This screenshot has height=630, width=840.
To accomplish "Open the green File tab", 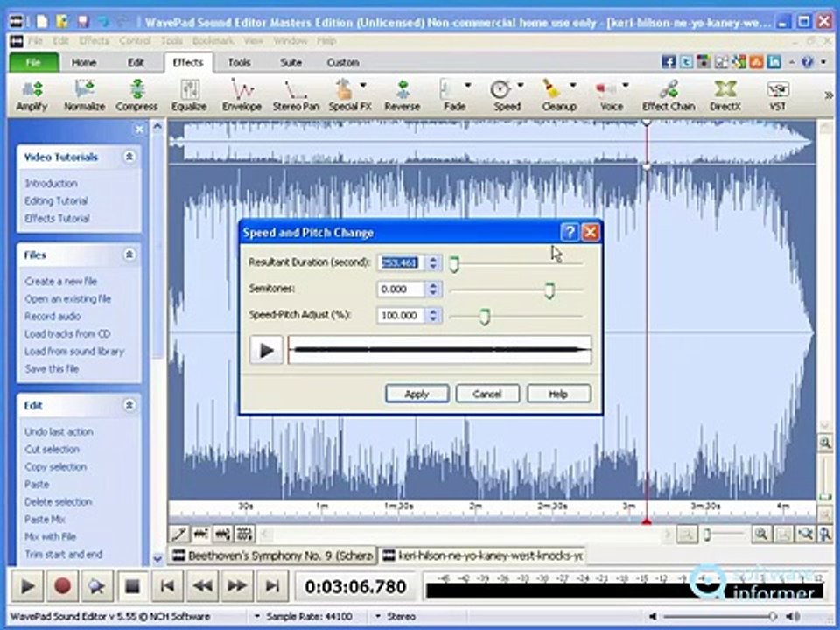I will tap(33, 62).
